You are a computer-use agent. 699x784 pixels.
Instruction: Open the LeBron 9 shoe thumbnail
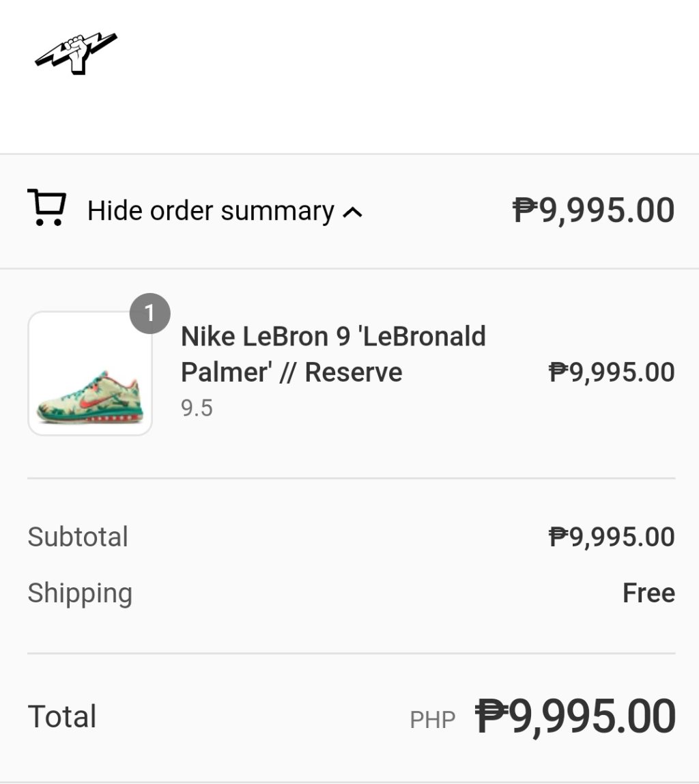(89, 373)
